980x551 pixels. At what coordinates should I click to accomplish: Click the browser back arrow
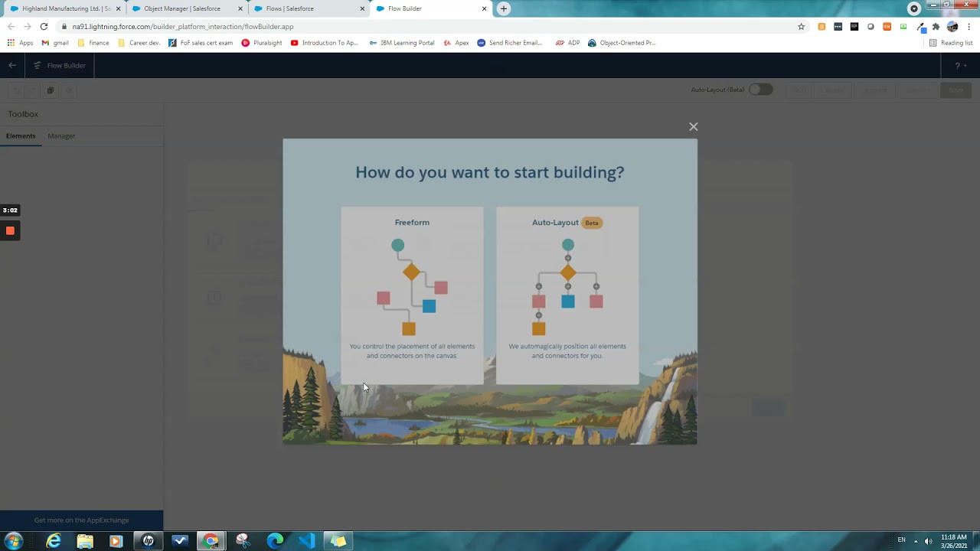11,27
